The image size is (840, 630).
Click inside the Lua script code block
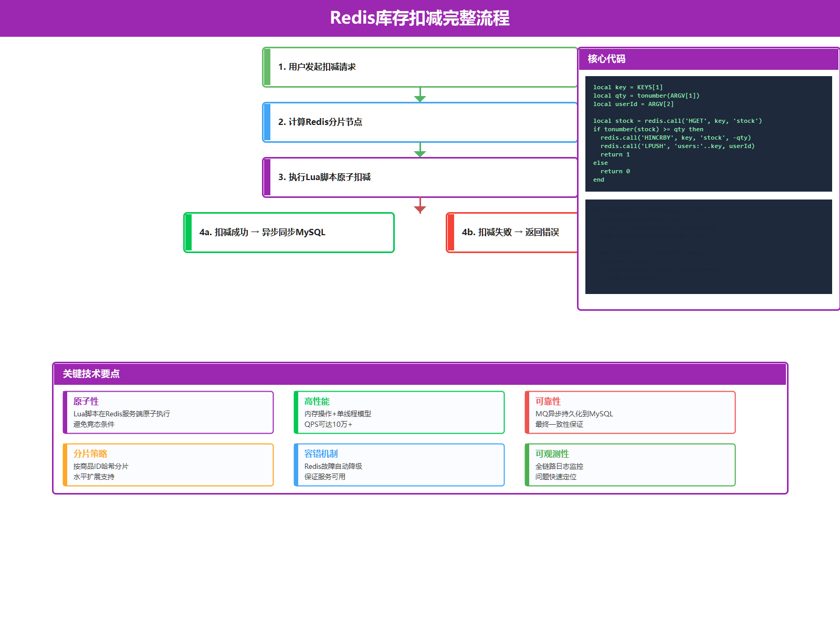pyautogui.click(x=708, y=134)
